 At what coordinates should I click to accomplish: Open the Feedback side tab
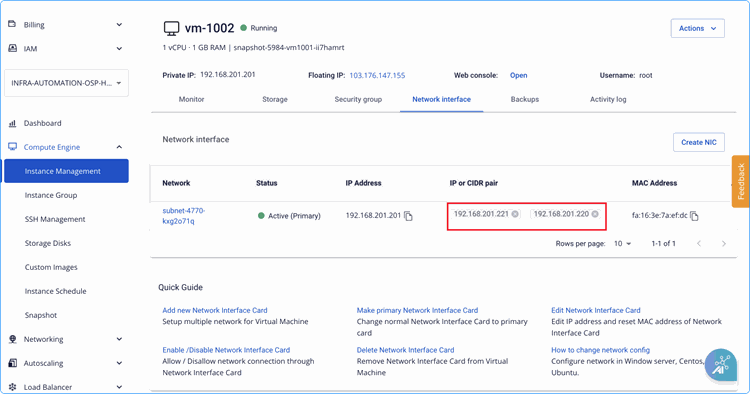(x=740, y=181)
